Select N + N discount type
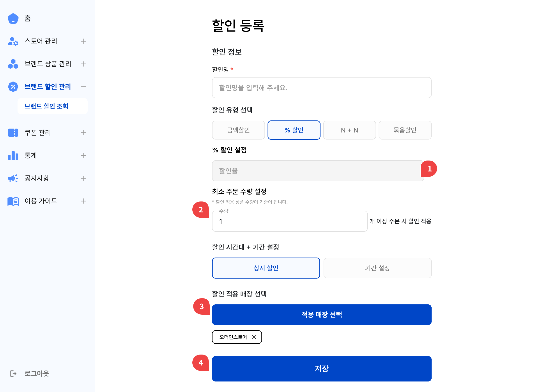 click(x=349, y=130)
